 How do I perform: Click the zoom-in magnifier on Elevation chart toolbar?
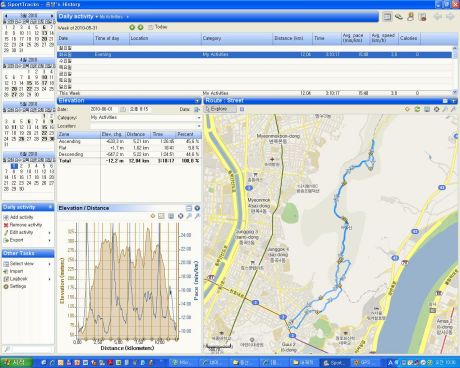pos(189,216)
